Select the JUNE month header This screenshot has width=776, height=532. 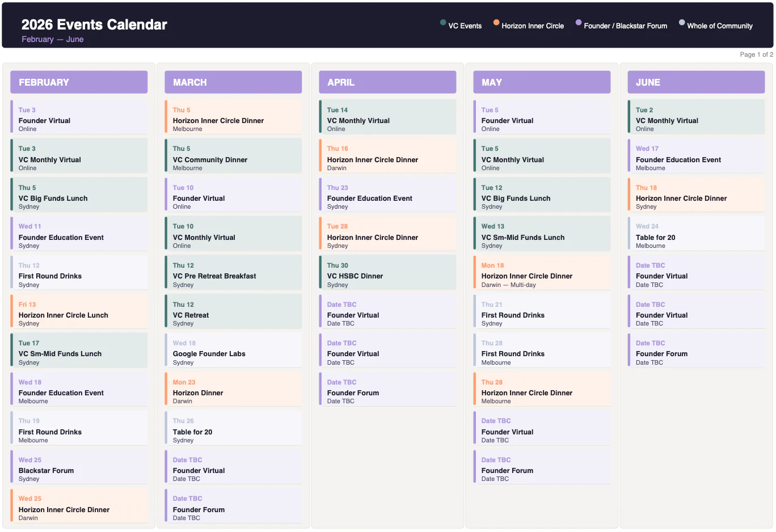(696, 82)
